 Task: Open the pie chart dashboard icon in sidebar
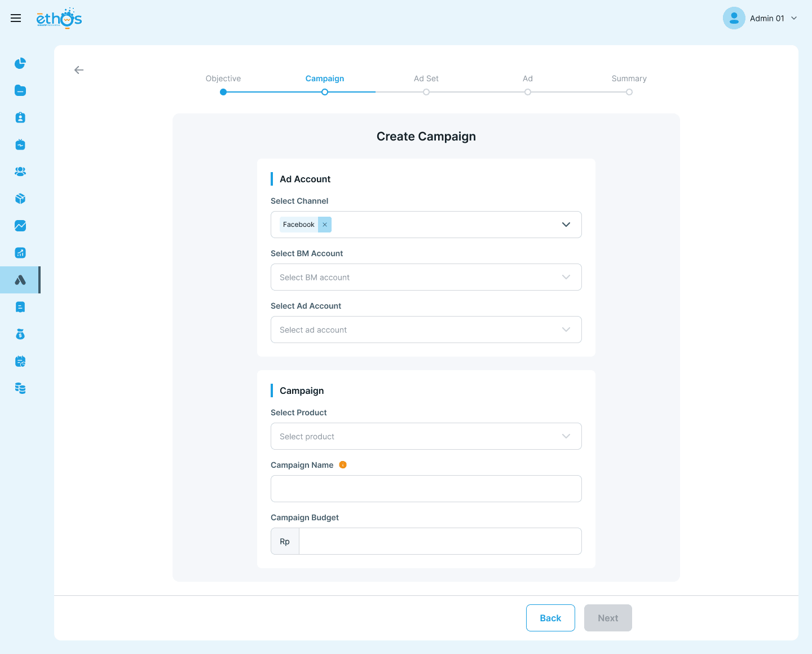click(20, 63)
